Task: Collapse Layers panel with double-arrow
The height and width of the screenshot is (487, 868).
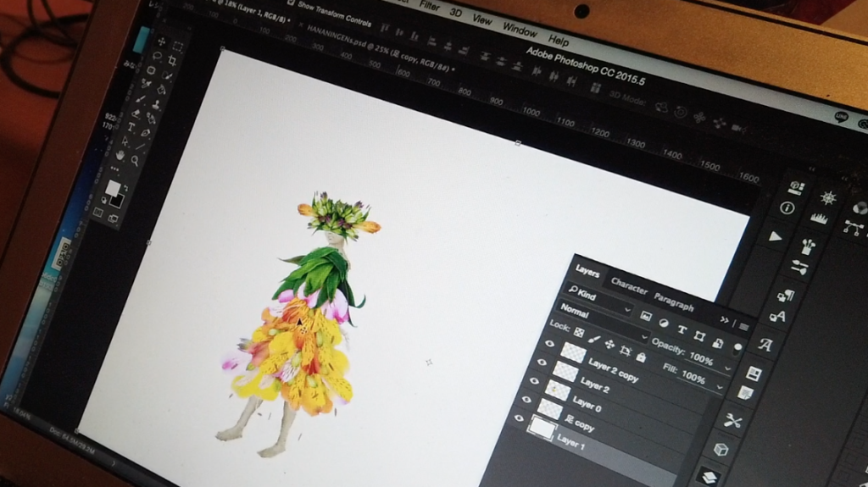Action: click(725, 320)
